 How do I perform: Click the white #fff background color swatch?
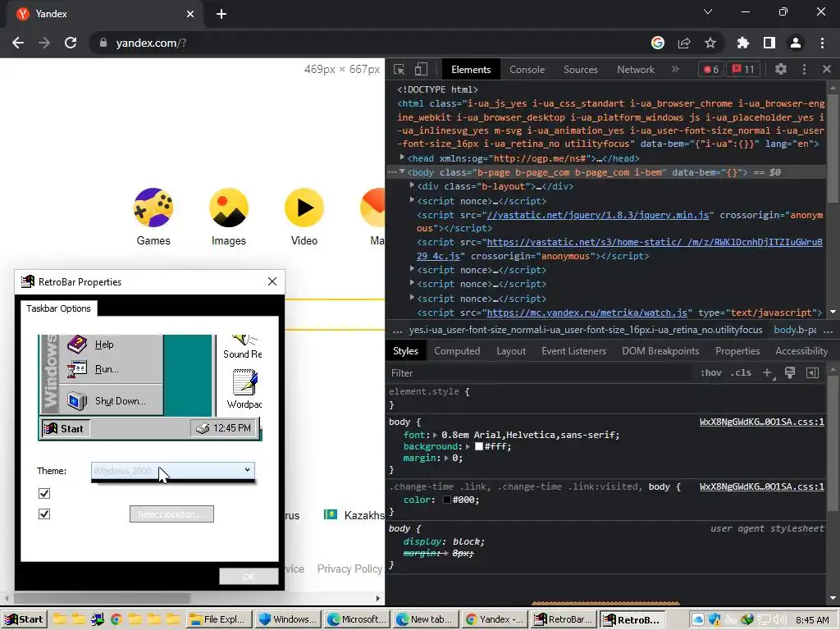click(x=479, y=446)
